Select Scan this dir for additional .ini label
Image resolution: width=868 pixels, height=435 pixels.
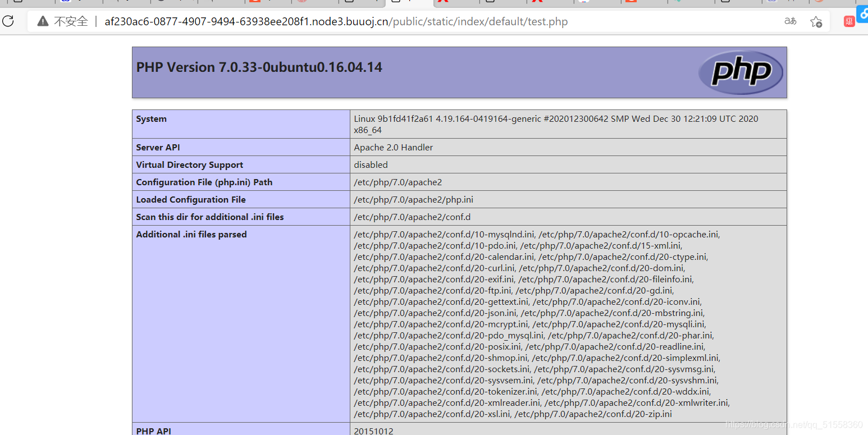[209, 217]
